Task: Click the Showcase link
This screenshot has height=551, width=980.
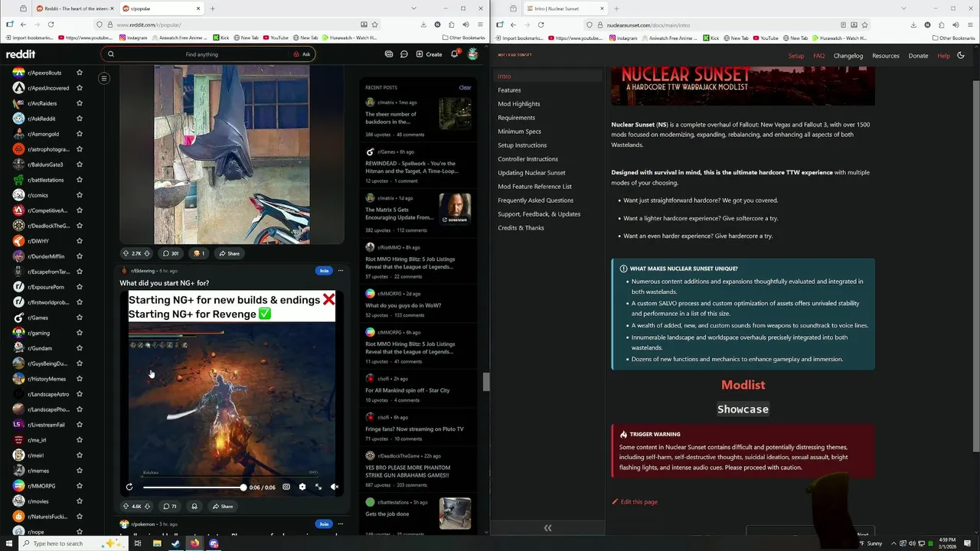Action: [x=743, y=409]
